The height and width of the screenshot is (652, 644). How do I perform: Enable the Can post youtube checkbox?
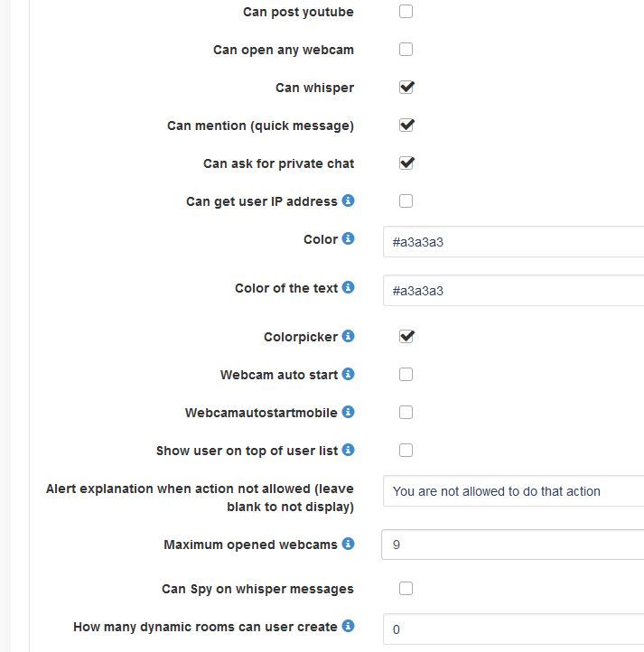(406, 12)
